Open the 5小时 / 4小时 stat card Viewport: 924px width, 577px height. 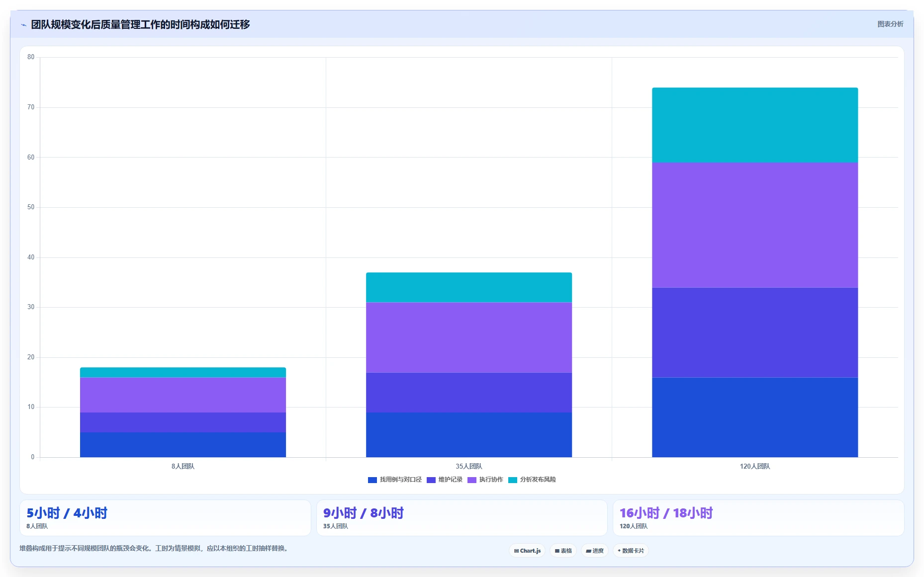[165, 518]
